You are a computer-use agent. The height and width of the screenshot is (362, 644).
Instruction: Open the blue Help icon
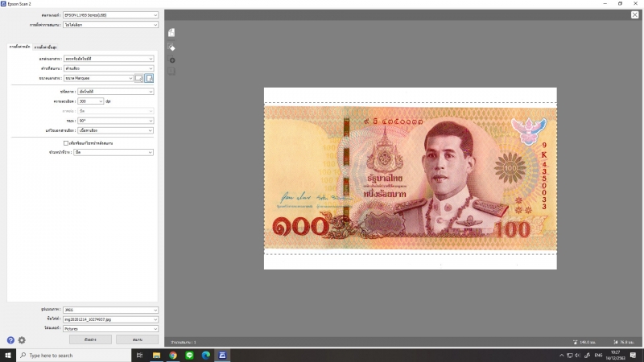(x=10, y=340)
